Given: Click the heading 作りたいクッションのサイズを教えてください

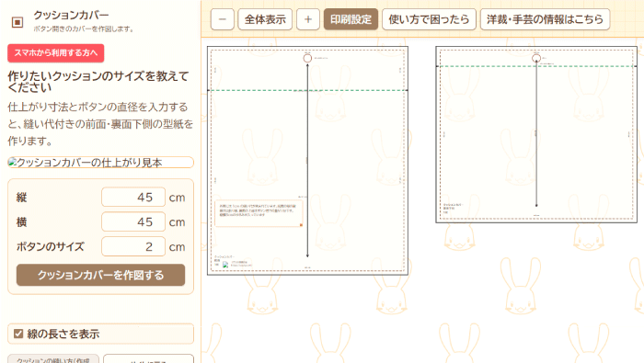Looking at the screenshot, I should [x=98, y=82].
